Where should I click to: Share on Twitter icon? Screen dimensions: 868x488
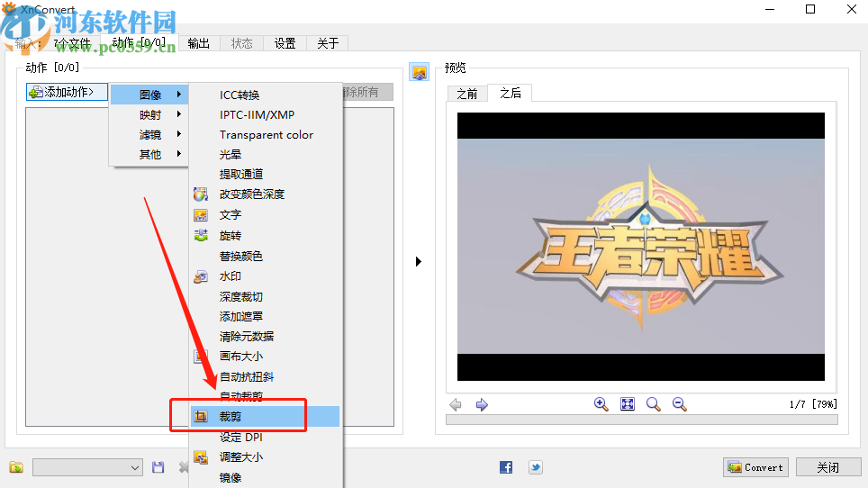(x=536, y=467)
